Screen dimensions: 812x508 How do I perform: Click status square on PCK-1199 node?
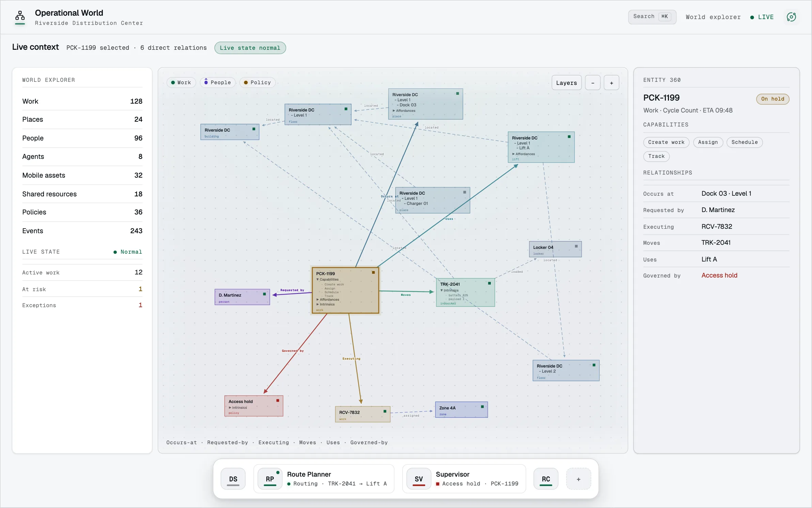point(373,272)
